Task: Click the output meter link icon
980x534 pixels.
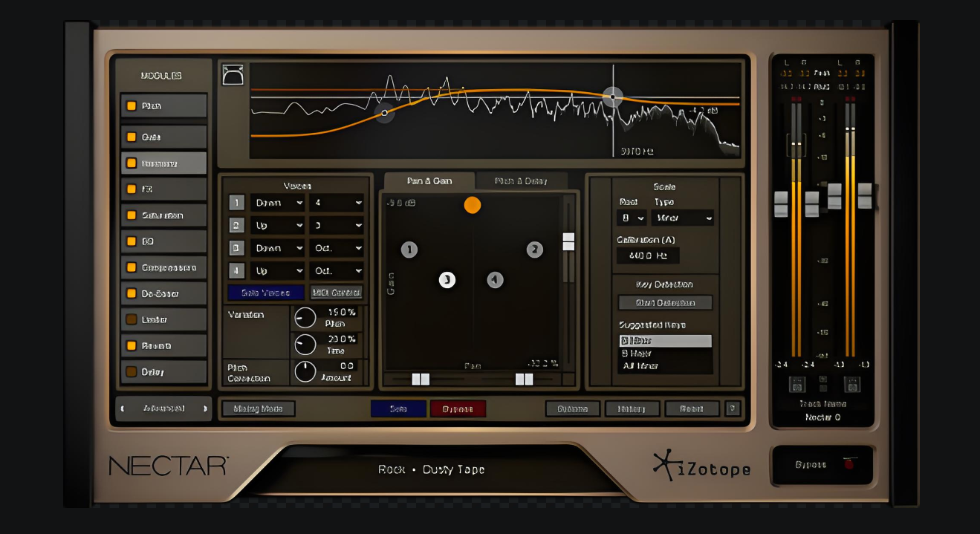Action: 851,384
